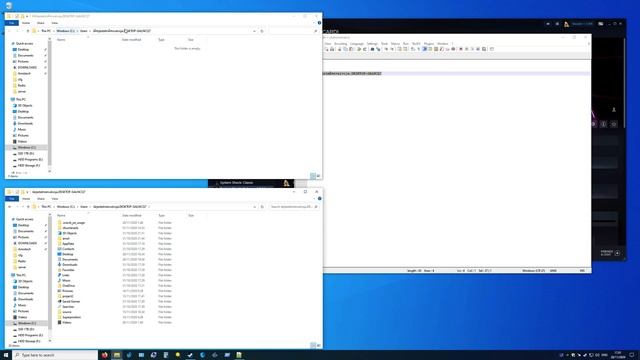This screenshot has width=640, height=360.
Task: Click search box in top Explorer window
Action: click(293, 31)
